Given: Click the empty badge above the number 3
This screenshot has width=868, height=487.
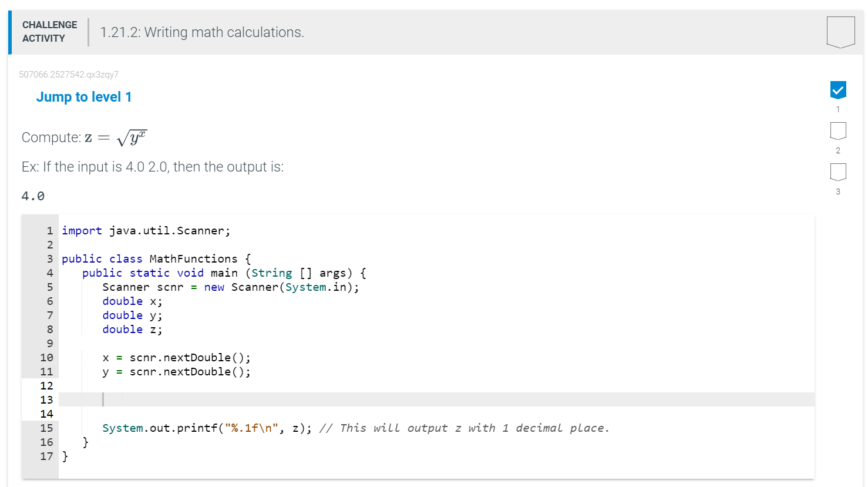Looking at the screenshot, I should [x=838, y=172].
